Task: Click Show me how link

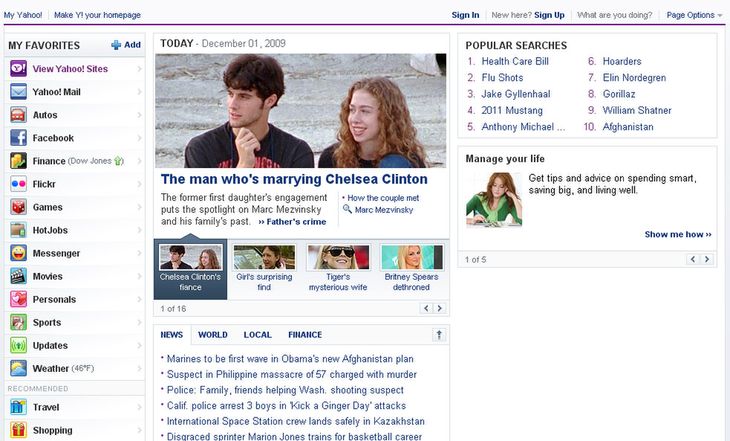Action: [x=678, y=234]
